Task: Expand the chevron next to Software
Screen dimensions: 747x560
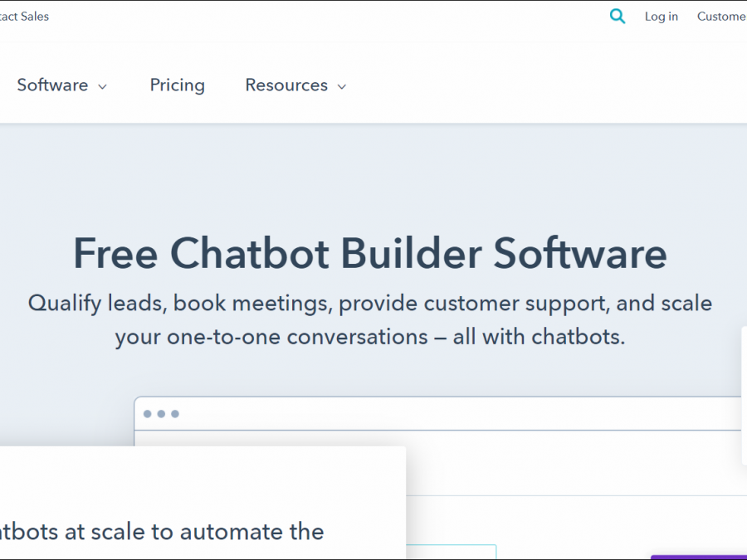Action: tap(103, 86)
